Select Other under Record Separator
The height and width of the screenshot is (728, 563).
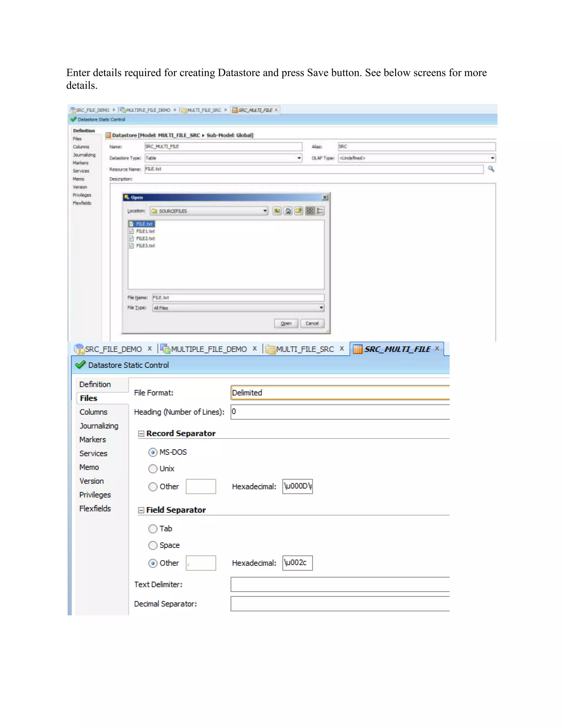pyautogui.click(x=153, y=487)
